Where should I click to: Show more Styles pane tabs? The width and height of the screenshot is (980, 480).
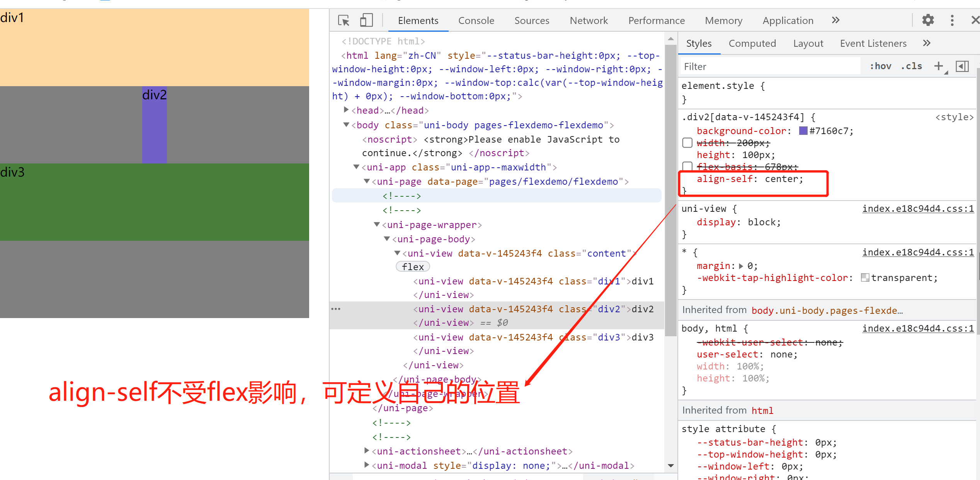click(x=927, y=43)
